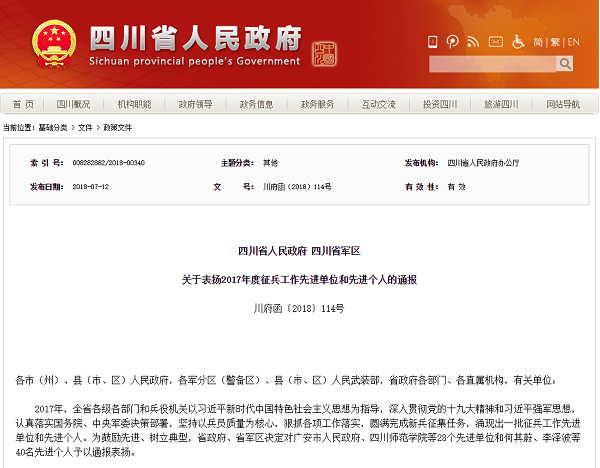Viewport: 600px width, 468px height.
Task: Click the email envelope icon
Action: (496, 42)
